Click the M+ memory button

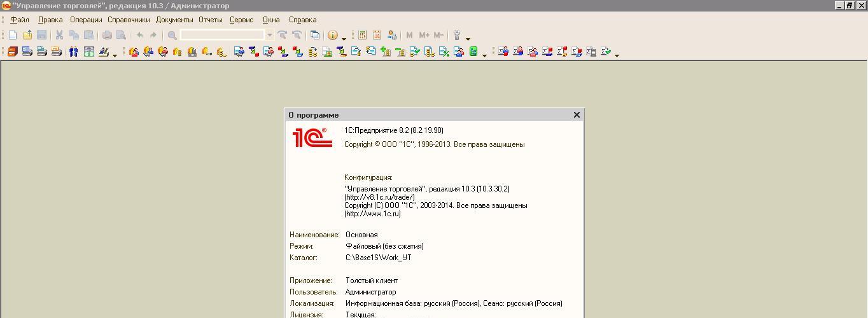[424, 35]
